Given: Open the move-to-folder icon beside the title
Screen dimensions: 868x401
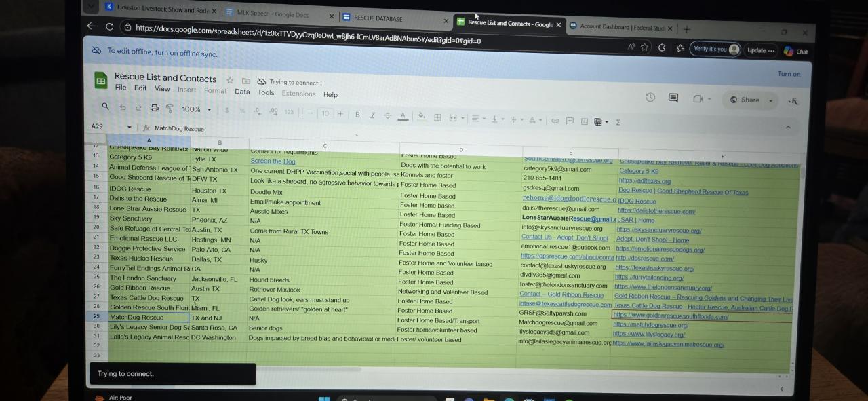Looking at the screenshot, I should [246, 81].
